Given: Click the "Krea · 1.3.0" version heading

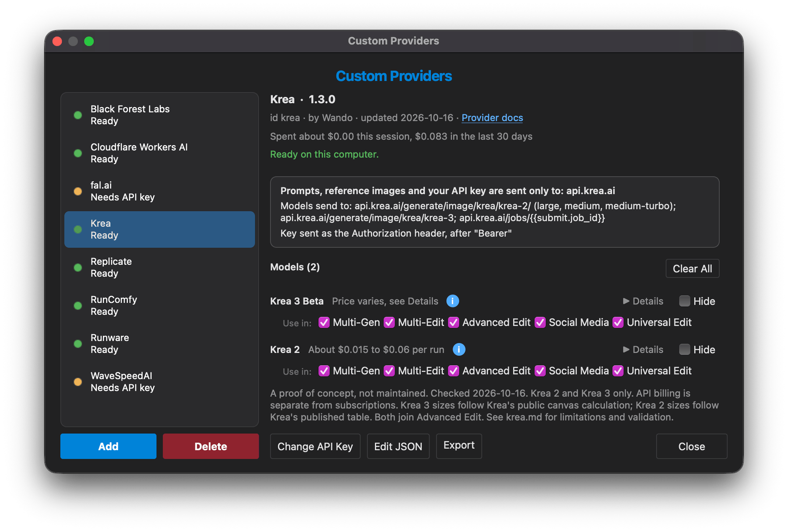Looking at the screenshot, I should click(x=303, y=99).
